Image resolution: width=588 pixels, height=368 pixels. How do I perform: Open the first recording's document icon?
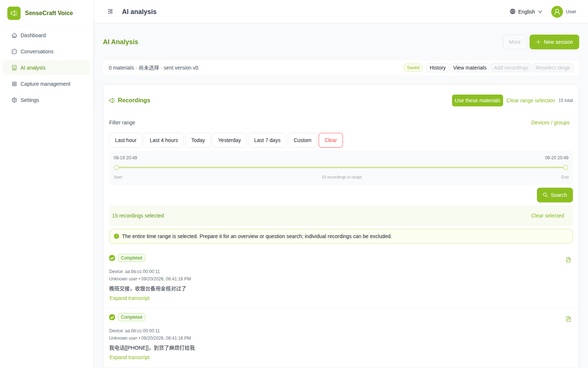(x=569, y=260)
